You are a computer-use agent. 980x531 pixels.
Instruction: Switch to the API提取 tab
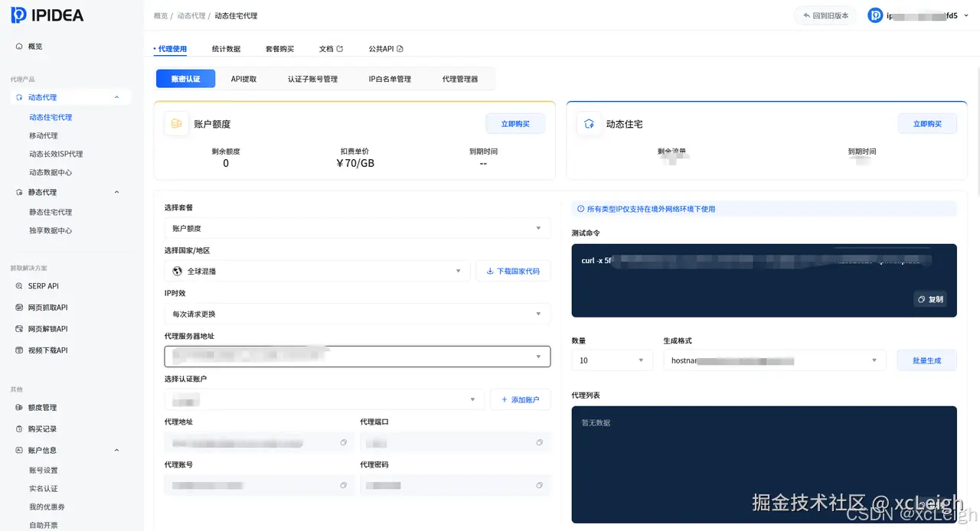pos(244,78)
